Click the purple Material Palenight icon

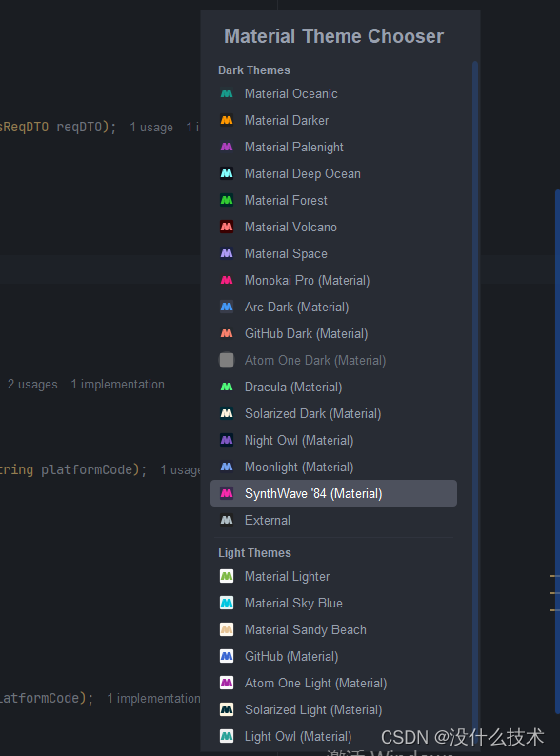tap(227, 147)
